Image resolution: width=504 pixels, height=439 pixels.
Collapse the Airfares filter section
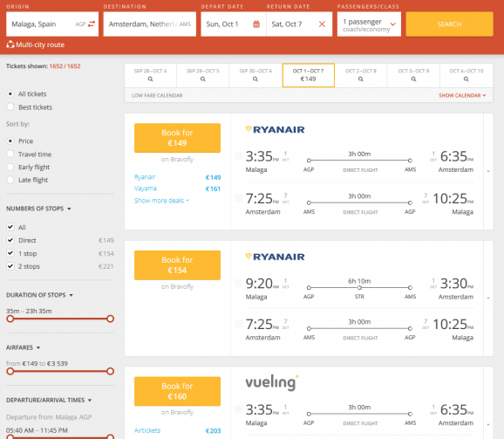38,347
